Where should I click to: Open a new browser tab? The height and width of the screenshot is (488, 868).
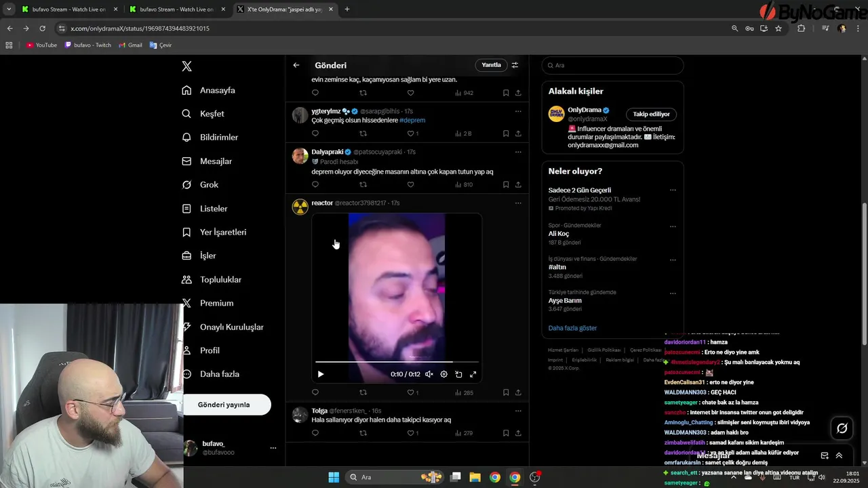point(347,9)
